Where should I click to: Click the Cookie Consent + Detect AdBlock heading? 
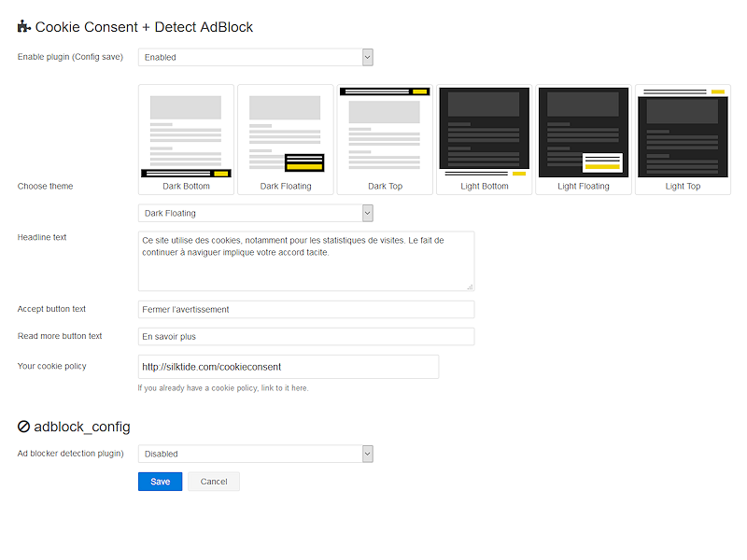[143, 27]
